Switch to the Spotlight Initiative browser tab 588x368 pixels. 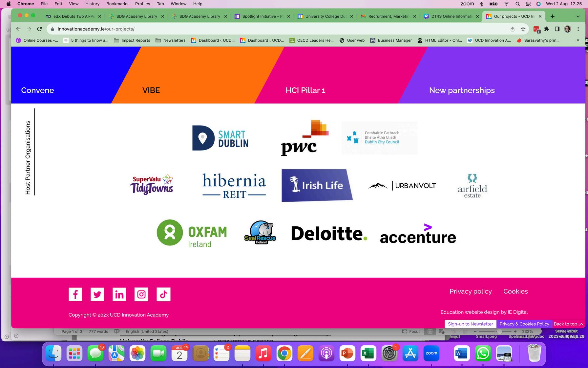coord(262,16)
